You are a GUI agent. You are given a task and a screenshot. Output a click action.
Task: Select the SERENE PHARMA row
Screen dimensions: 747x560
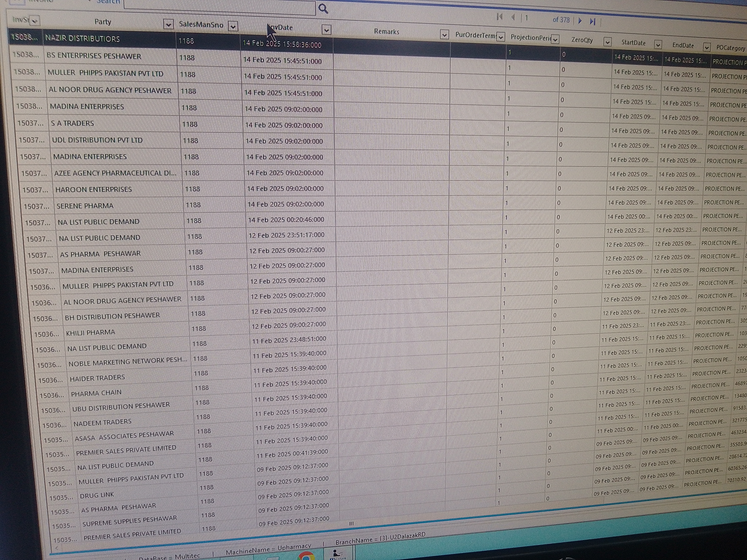pyautogui.click(x=85, y=206)
